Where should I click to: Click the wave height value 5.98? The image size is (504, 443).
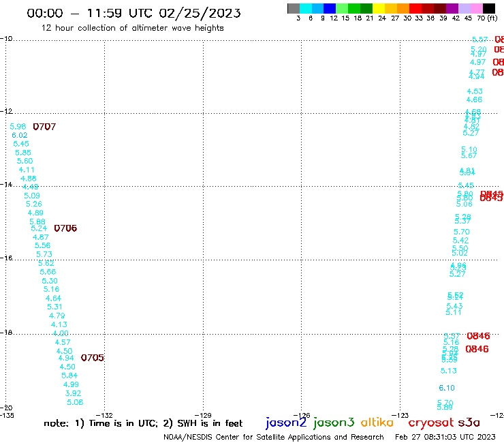[x=18, y=127]
